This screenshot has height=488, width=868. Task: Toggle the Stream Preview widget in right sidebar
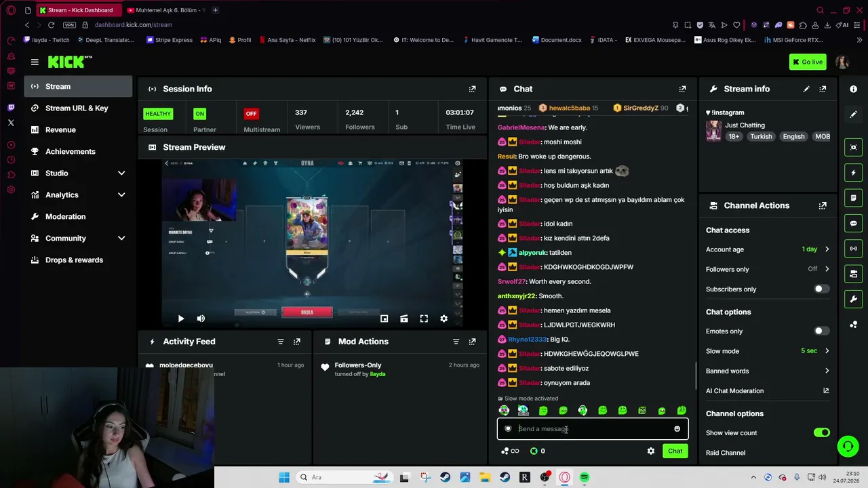[853, 147]
